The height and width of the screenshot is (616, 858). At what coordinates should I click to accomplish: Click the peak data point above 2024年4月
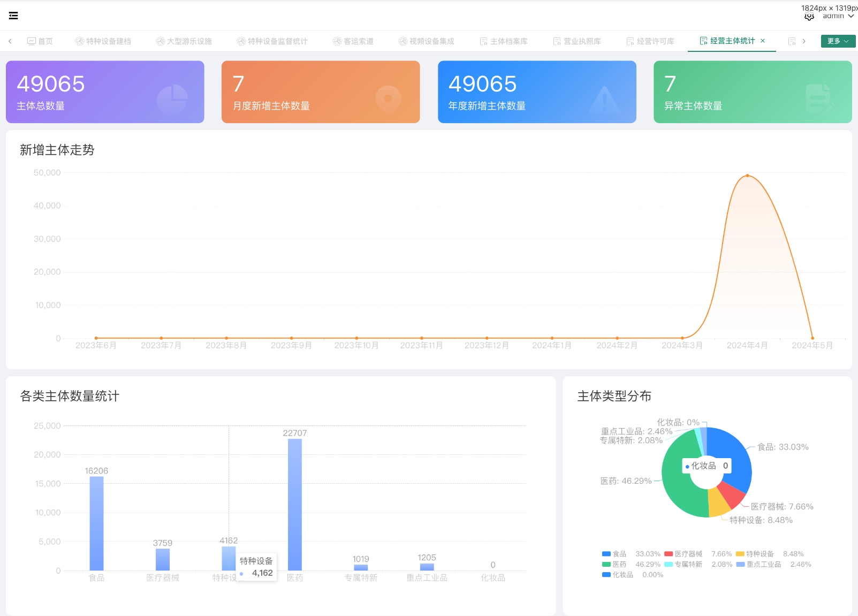pos(747,176)
